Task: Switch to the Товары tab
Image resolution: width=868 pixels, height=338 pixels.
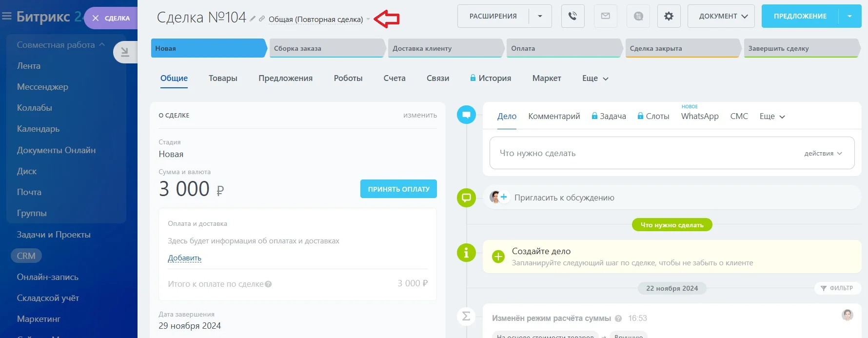Action: pos(223,78)
